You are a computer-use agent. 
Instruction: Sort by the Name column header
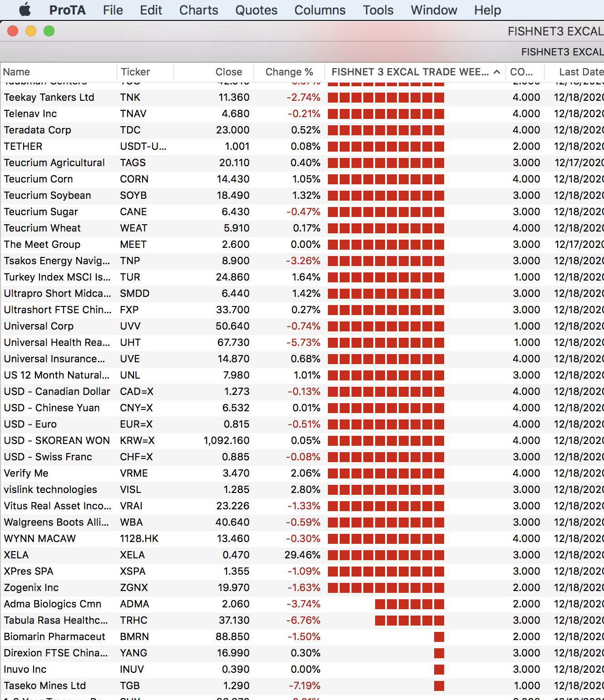coord(58,72)
